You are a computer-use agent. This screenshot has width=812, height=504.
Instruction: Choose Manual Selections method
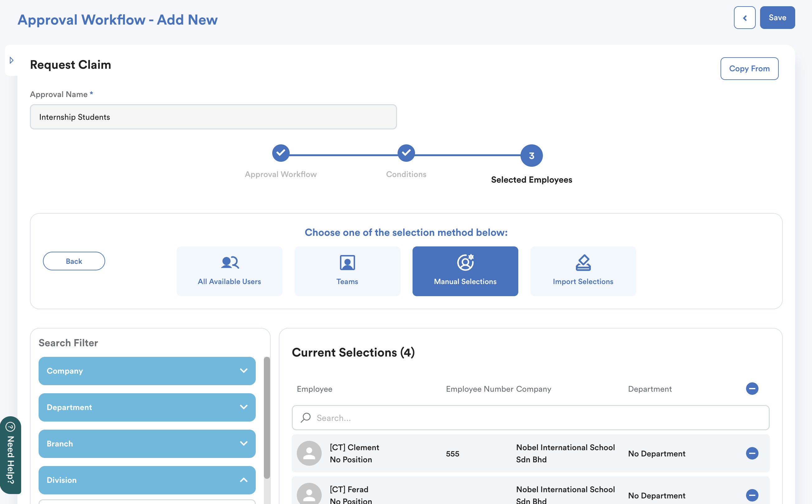(465, 271)
